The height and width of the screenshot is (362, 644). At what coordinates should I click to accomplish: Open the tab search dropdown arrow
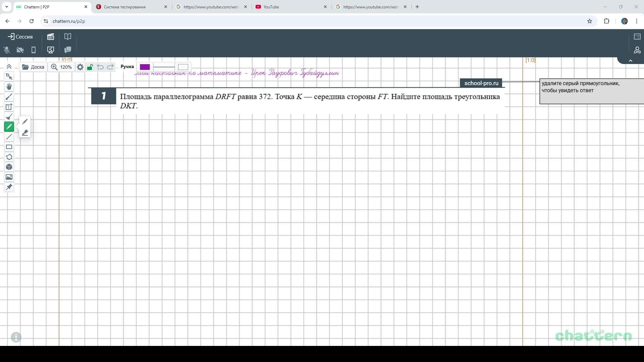pos(6,7)
